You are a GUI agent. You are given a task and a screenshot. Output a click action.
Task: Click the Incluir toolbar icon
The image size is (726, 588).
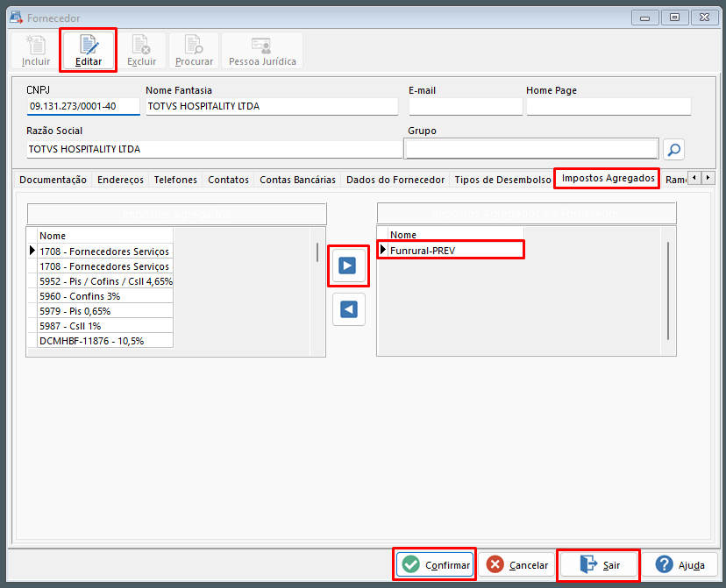tap(36, 51)
